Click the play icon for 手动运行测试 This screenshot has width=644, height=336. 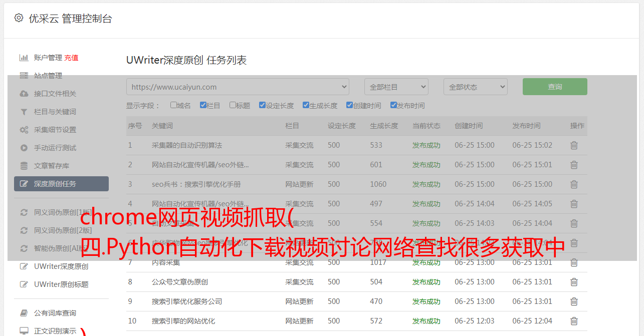(x=24, y=148)
